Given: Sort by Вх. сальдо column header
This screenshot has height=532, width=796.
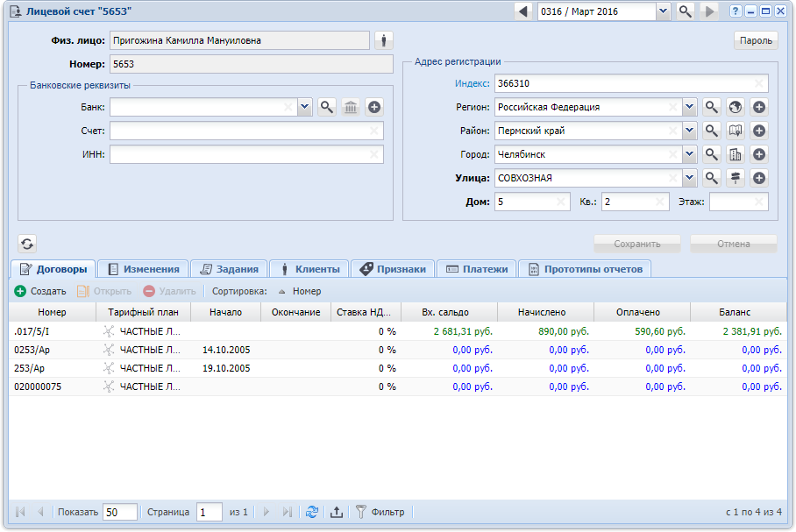Looking at the screenshot, I should [449, 312].
